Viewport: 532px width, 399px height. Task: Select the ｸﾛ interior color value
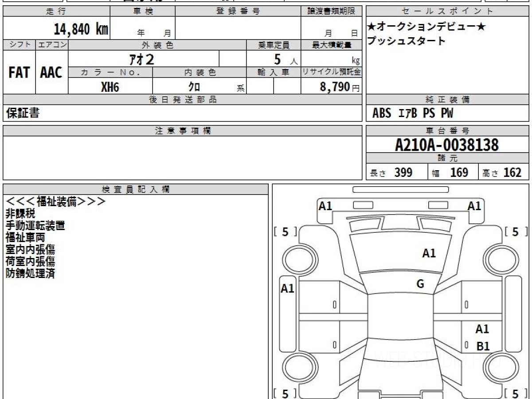(x=194, y=87)
